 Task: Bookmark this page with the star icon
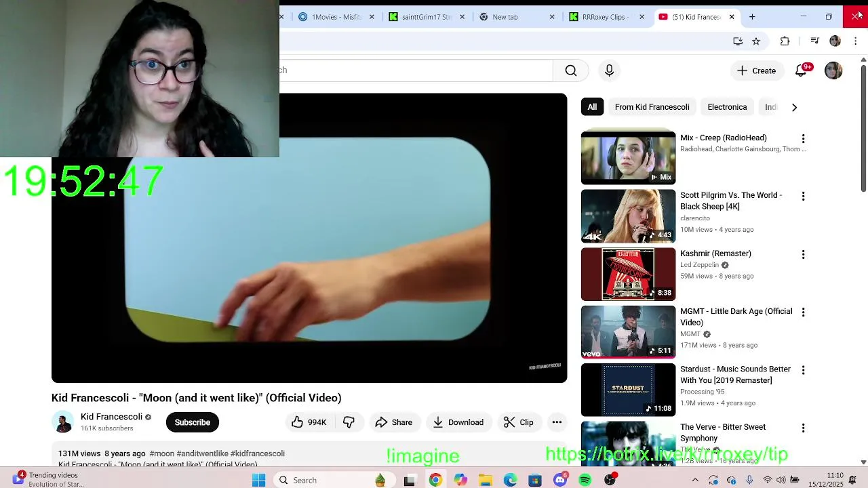click(x=756, y=41)
